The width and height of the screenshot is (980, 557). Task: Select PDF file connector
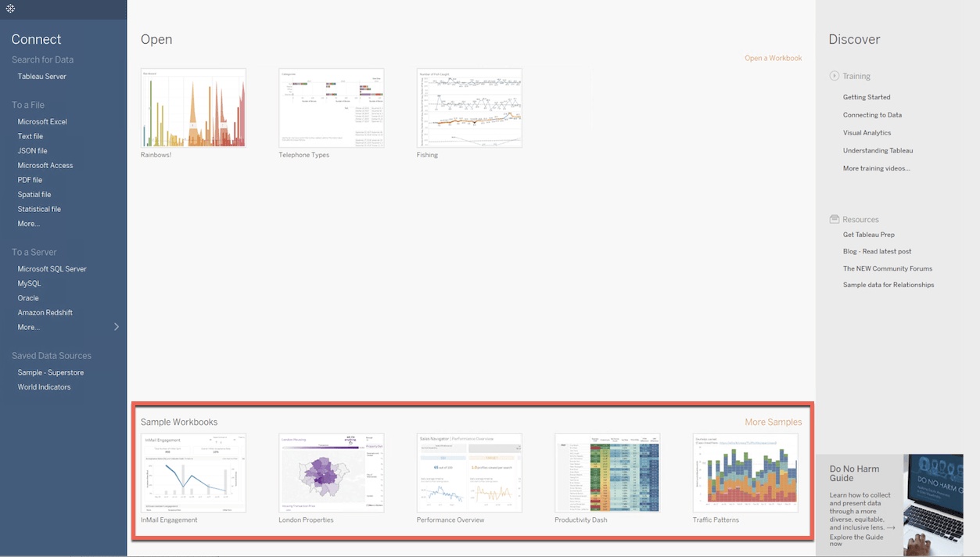tap(31, 180)
